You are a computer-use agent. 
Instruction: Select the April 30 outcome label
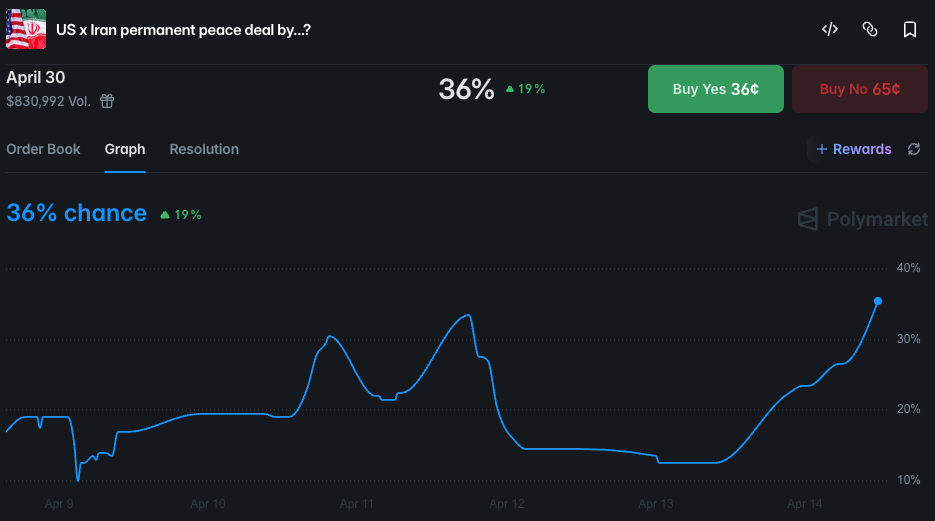pos(36,78)
